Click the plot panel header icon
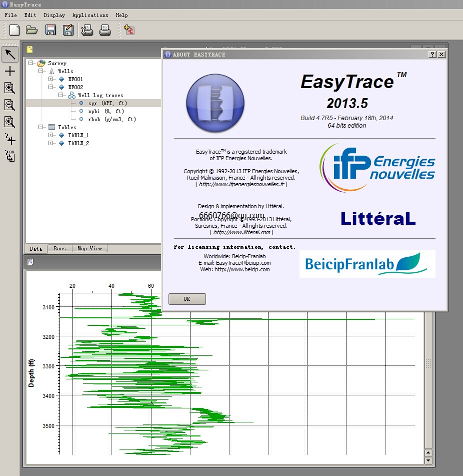 coord(30,262)
